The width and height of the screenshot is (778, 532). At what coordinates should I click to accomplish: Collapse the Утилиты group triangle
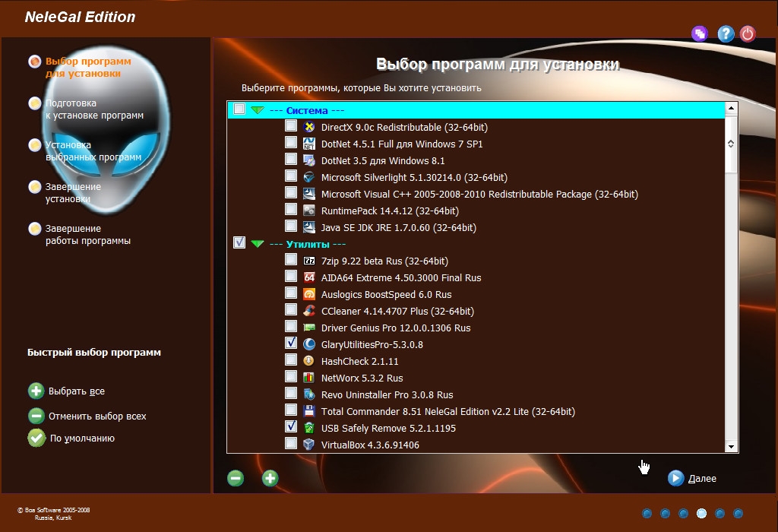(258, 244)
